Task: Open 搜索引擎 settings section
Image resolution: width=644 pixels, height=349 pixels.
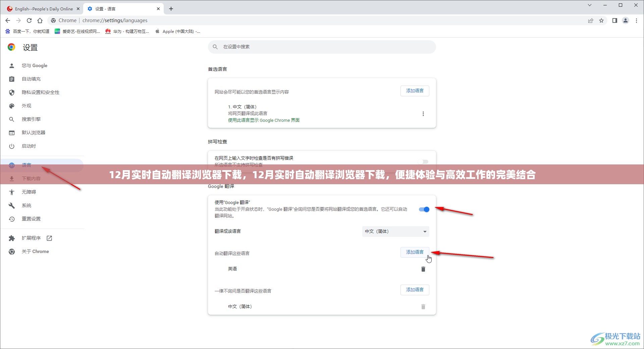Action: 31,119
